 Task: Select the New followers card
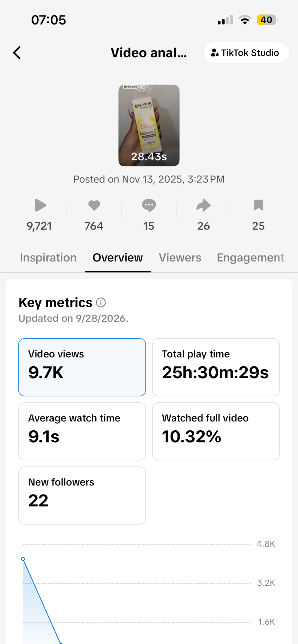[82, 495]
